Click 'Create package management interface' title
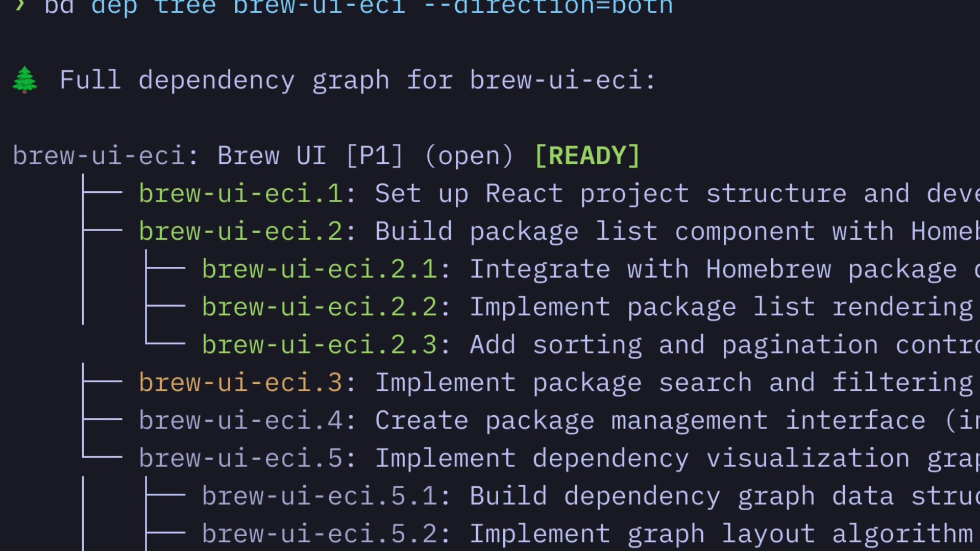 pyautogui.click(x=650, y=421)
